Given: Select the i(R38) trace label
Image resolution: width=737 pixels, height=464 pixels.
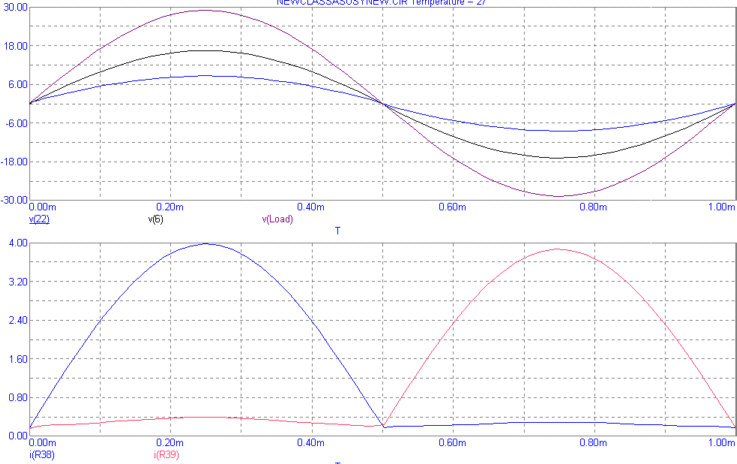Looking at the screenshot, I should coord(42,455).
